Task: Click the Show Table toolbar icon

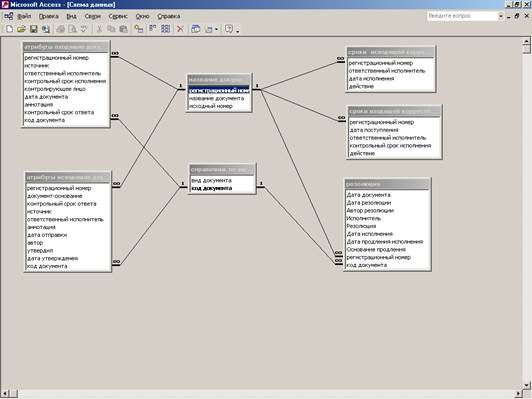Action: click(x=139, y=29)
